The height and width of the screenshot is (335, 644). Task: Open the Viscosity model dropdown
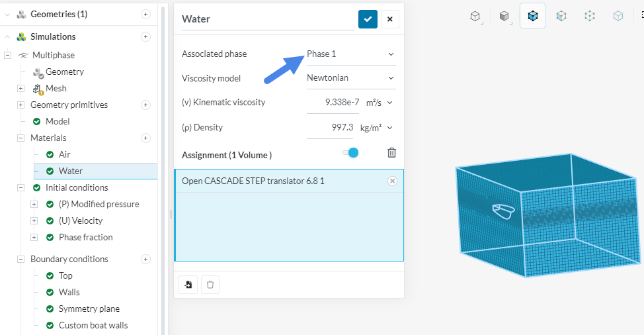tap(351, 77)
